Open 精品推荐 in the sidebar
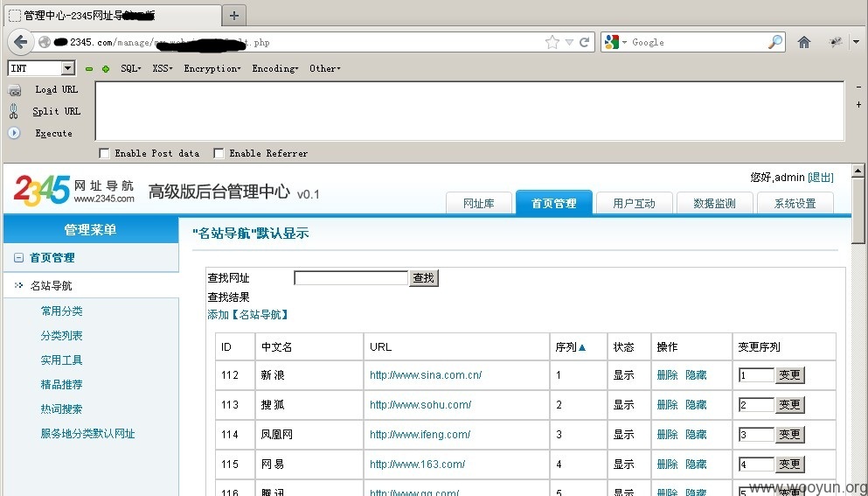The height and width of the screenshot is (496, 868). click(61, 385)
